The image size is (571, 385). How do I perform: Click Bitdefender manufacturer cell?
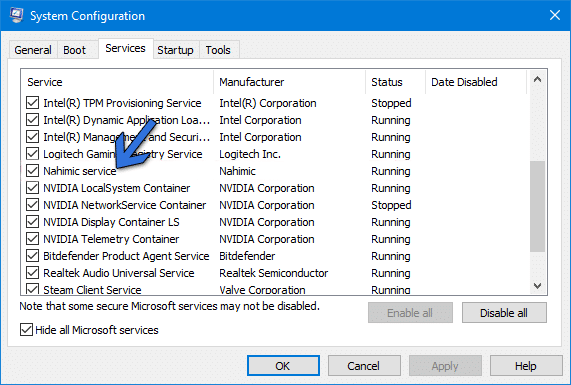coord(247,256)
